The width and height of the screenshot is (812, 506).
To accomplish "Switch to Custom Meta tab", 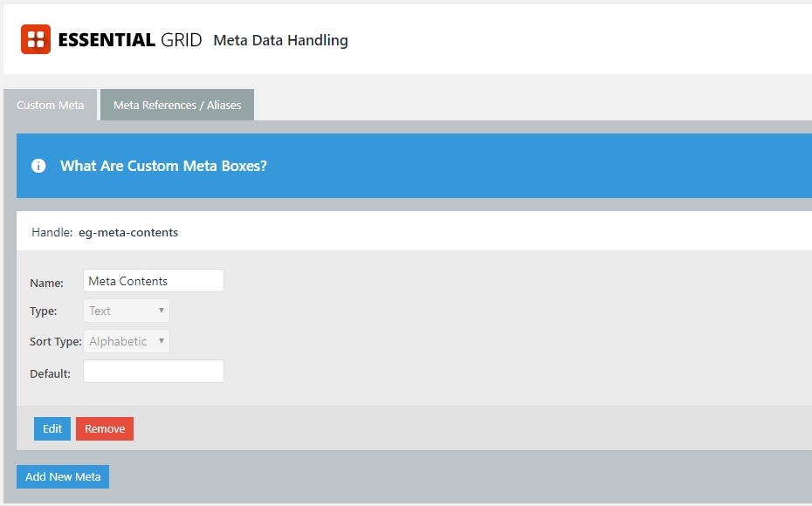I will (51, 105).
